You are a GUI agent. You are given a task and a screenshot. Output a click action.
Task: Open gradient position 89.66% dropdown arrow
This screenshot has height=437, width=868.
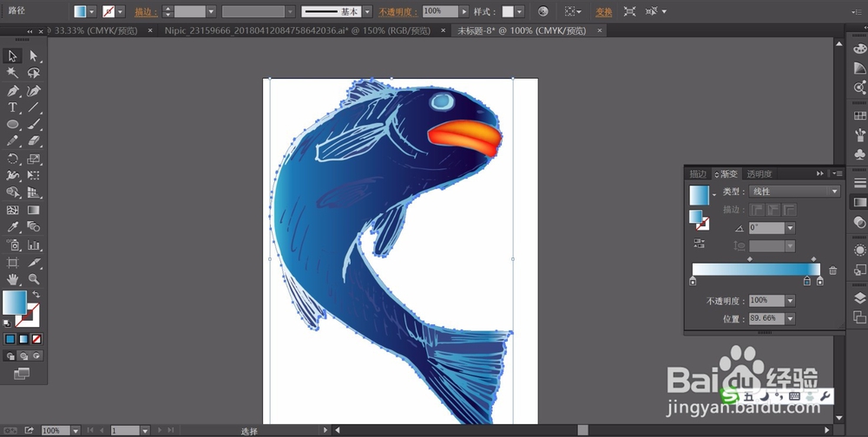tap(791, 318)
